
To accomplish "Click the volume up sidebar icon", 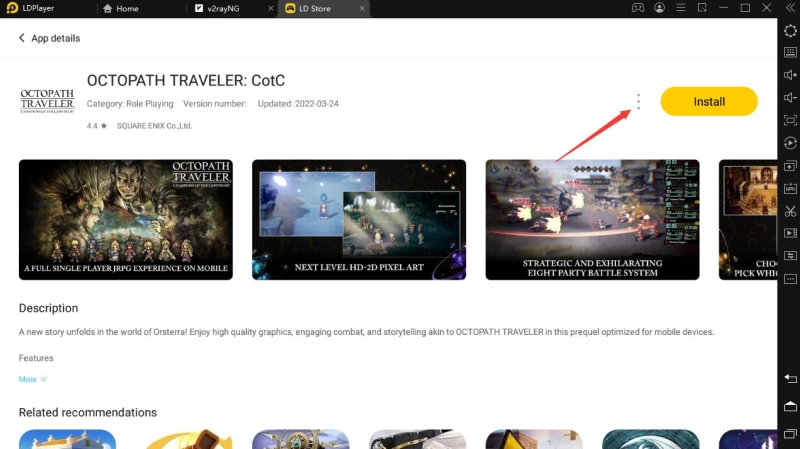I will coord(790,75).
